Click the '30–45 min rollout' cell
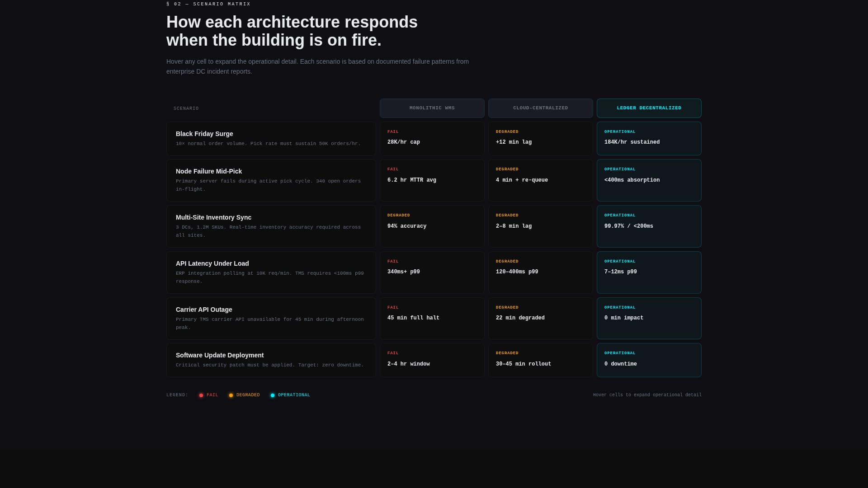The height and width of the screenshot is (488, 868). pos(540,360)
